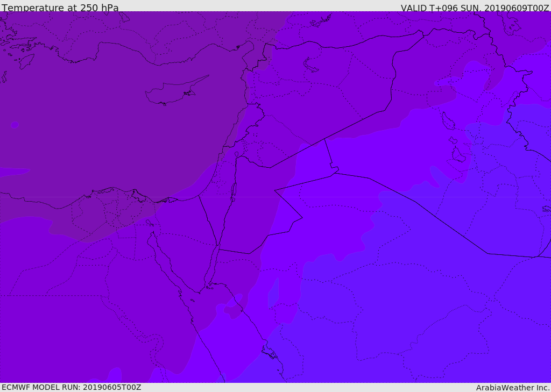
Task: Click the 'VALID T+096 SUN. 20190609T00Z' label
Action: [x=475, y=8]
